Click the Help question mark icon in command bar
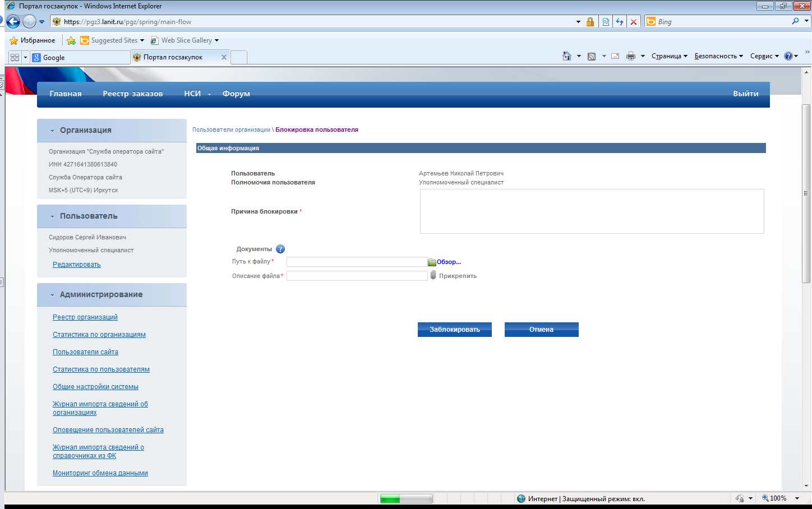Image resolution: width=812 pixels, height=509 pixels. tap(788, 56)
